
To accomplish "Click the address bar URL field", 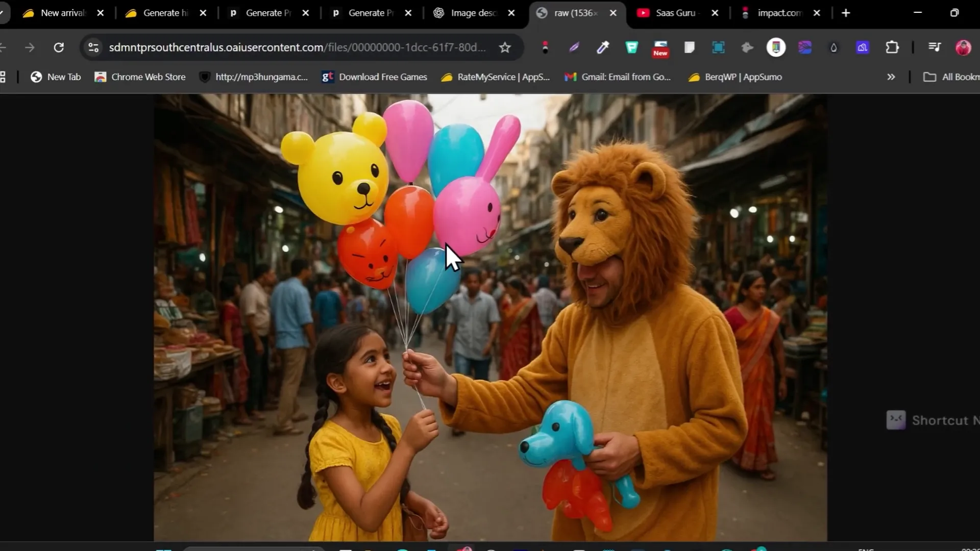I will coord(296,47).
